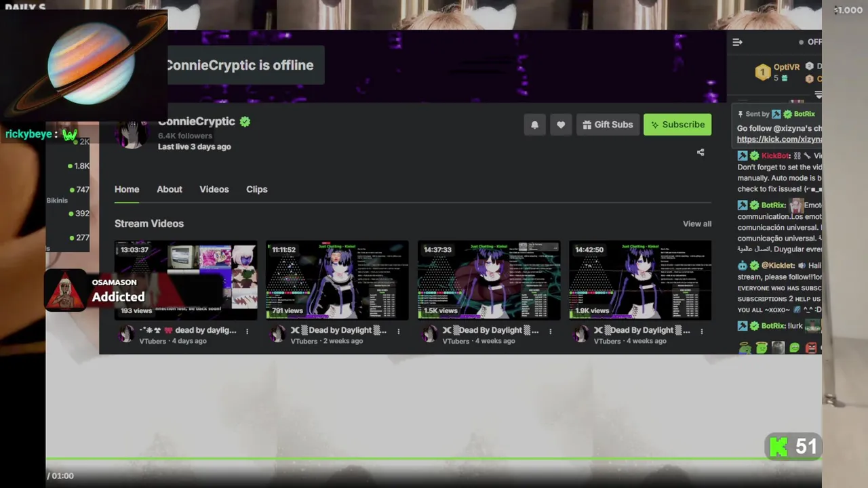Click the View all link
Viewport: 868px width, 488px height.
click(697, 224)
